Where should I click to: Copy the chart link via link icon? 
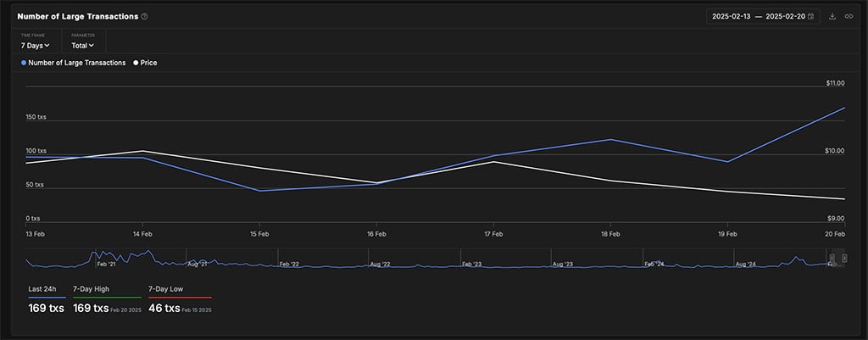tap(849, 16)
